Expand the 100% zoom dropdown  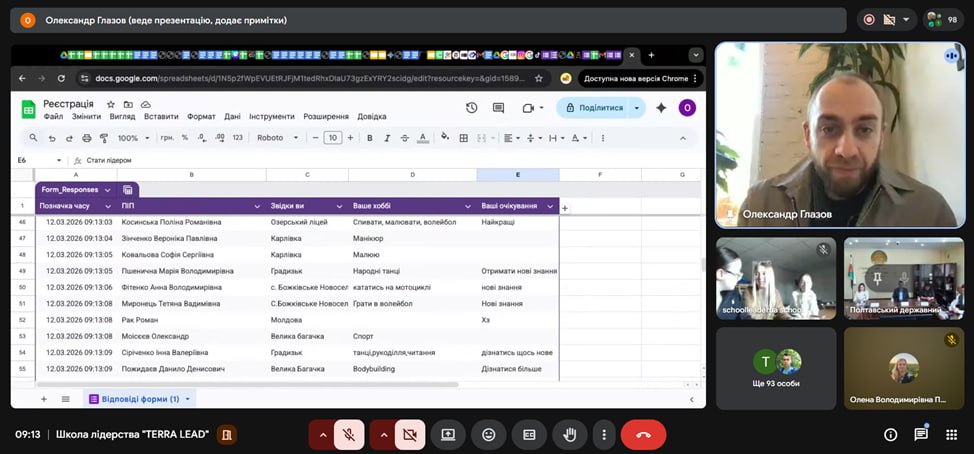[x=132, y=138]
